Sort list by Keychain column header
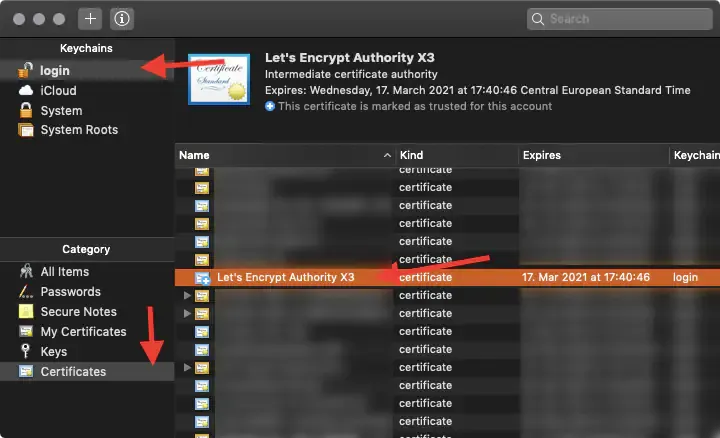Image resolution: width=720 pixels, height=438 pixels. click(x=695, y=155)
